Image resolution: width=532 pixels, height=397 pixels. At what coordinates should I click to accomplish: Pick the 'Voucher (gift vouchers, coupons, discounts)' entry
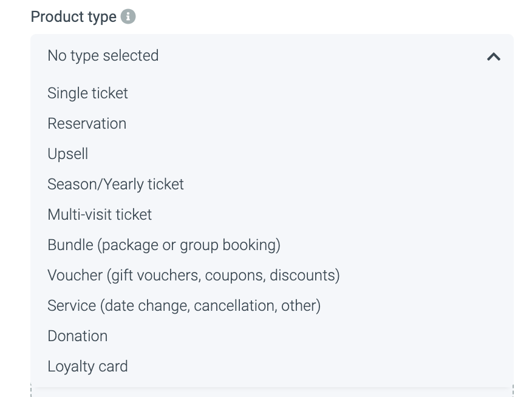(x=194, y=276)
